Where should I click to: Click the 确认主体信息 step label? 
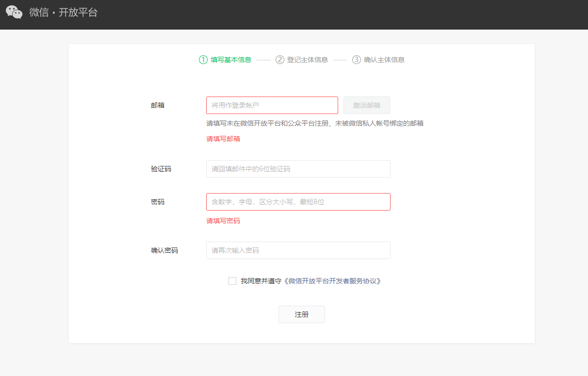384,60
